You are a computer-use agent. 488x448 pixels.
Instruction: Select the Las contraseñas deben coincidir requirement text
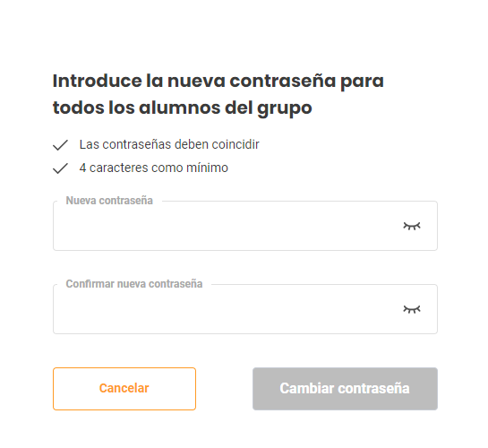[x=169, y=144]
